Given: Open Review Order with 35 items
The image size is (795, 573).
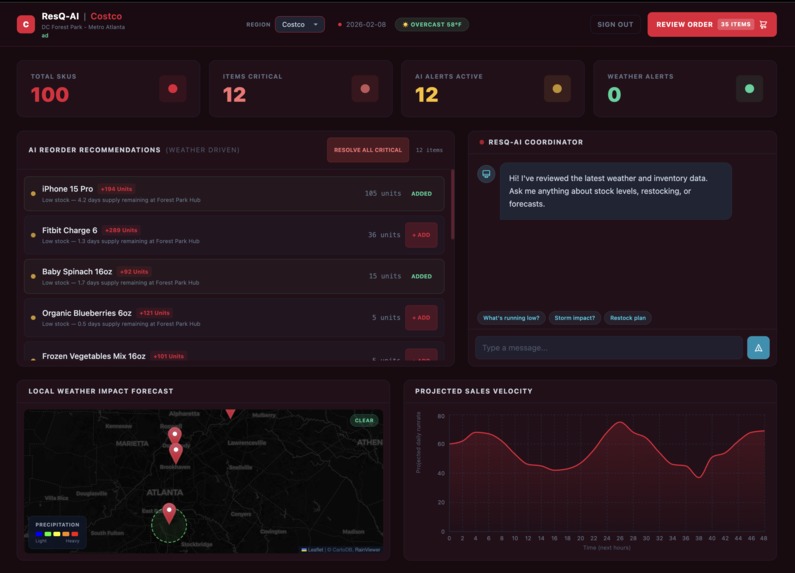Looking at the screenshot, I should (x=712, y=24).
